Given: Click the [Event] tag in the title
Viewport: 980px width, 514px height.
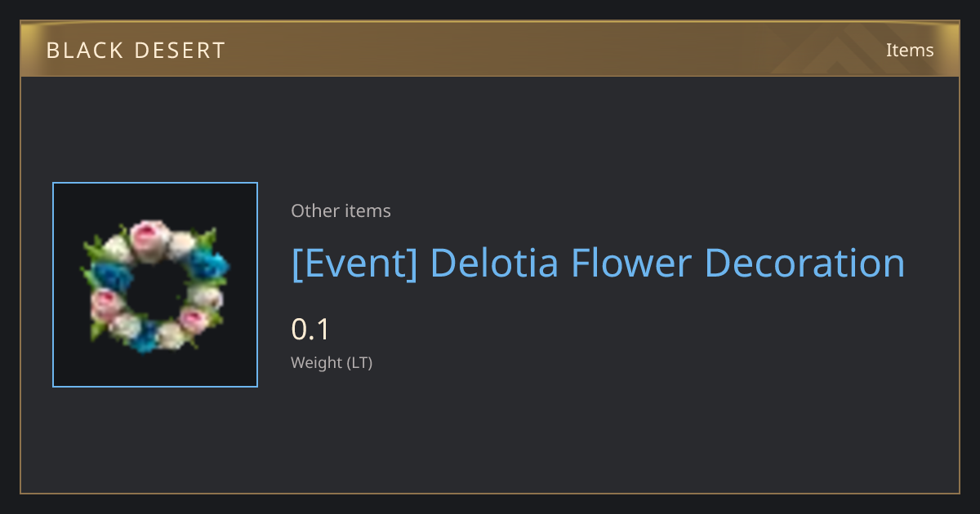Looking at the screenshot, I should (354, 264).
